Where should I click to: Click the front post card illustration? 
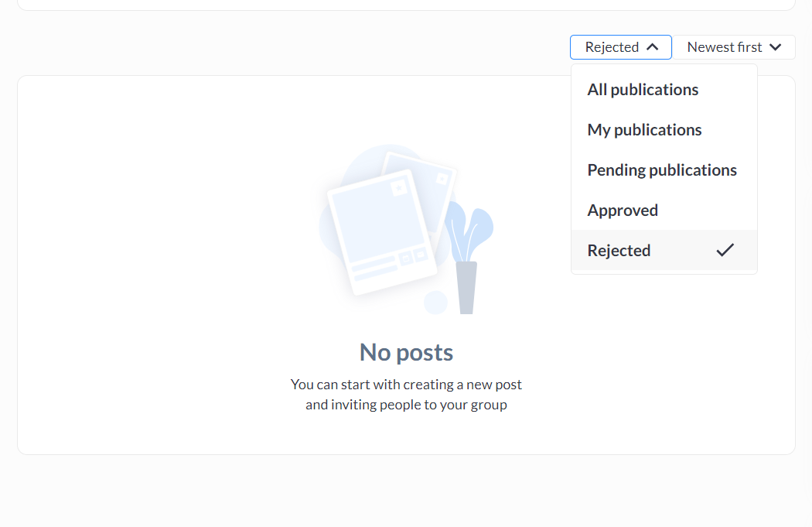(x=379, y=232)
